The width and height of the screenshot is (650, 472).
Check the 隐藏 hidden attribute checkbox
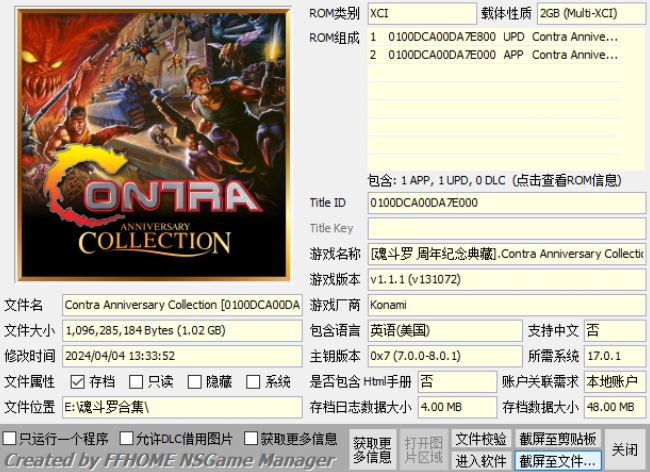194,382
